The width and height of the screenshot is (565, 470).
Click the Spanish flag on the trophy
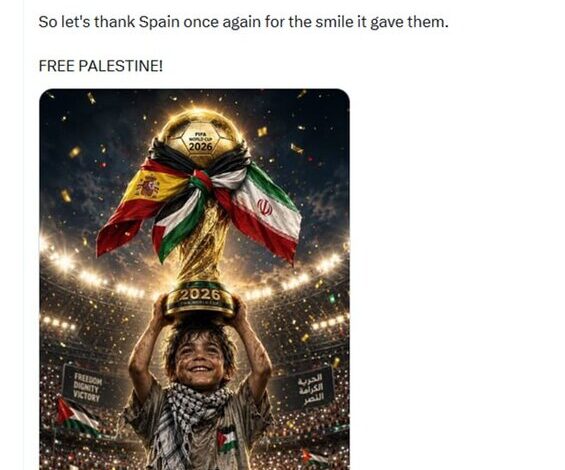(142, 207)
